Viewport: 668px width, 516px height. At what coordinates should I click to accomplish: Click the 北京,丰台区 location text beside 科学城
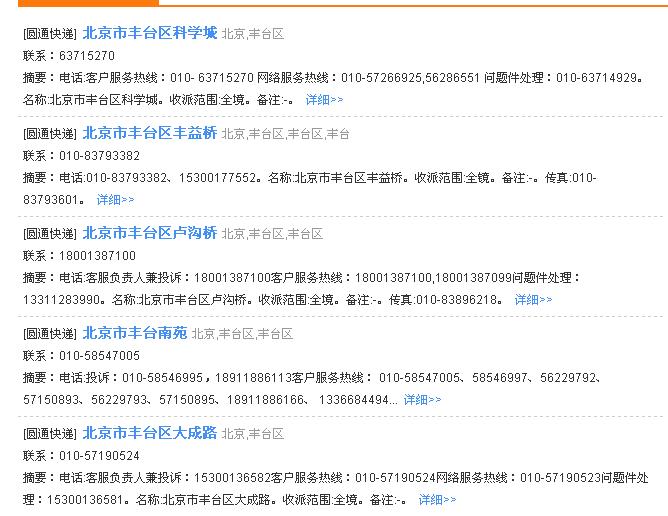click(x=253, y=34)
